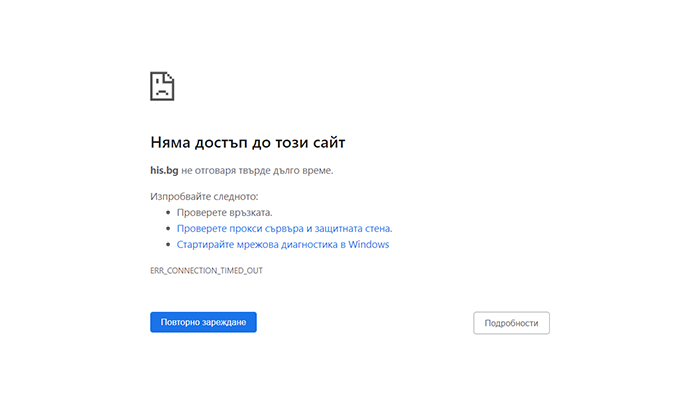Click the не отговаря твърде дълго време text
700x420 pixels.
tap(257, 170)
